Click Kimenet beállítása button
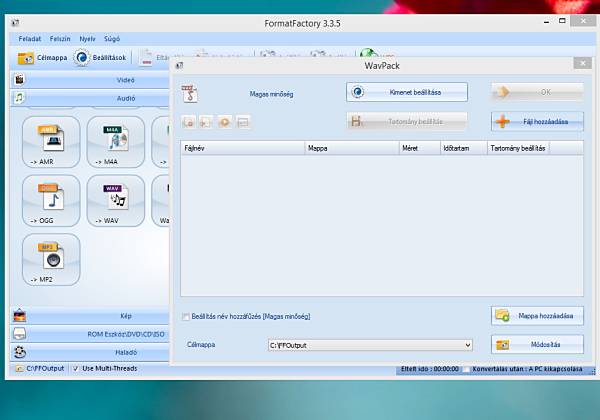 click(x=407, y=92)
